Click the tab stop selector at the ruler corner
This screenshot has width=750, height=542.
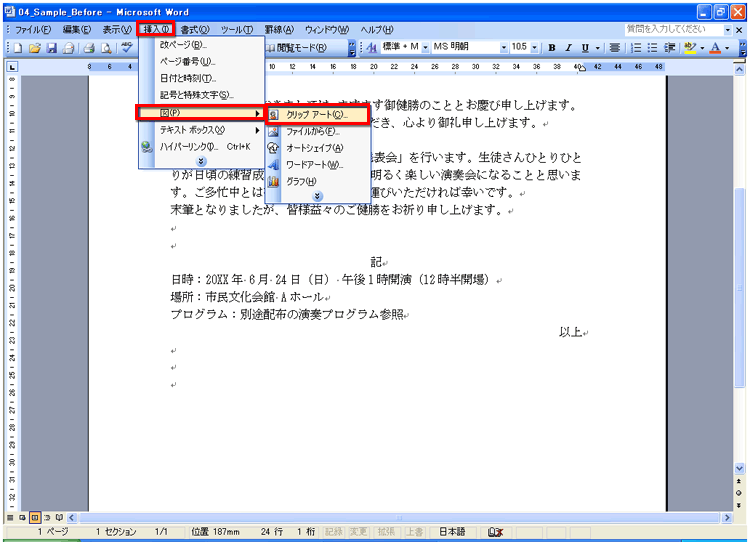(12, 67)
